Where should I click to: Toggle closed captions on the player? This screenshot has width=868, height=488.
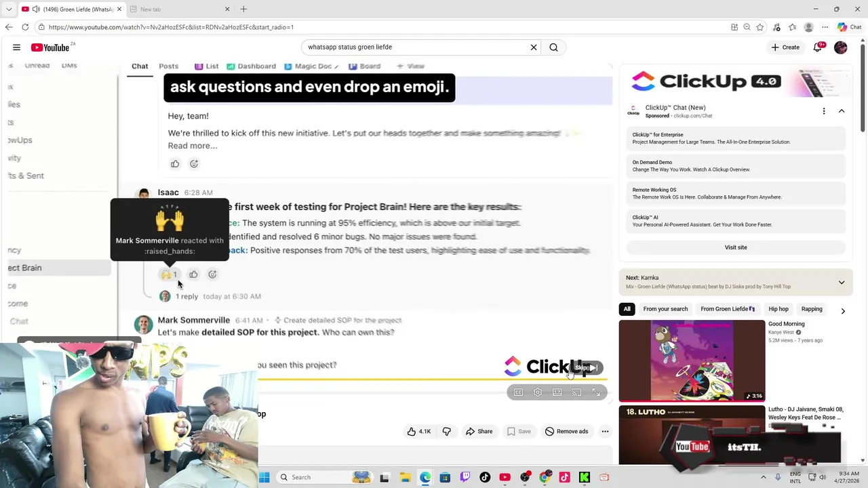point(518,392)
